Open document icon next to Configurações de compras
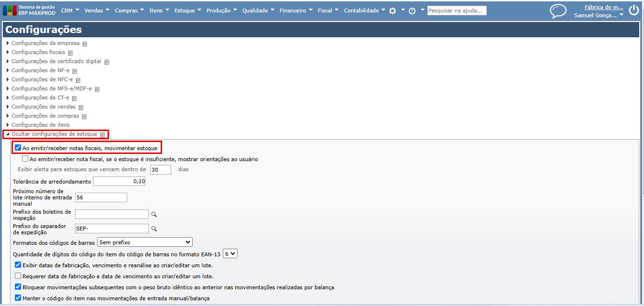 pyautogui.click(x=84, y=116)
